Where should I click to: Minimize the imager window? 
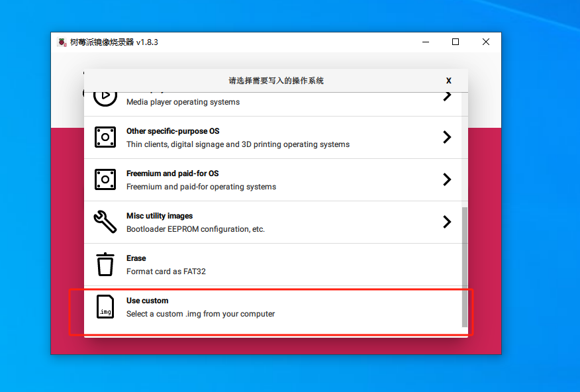[425, 42]
